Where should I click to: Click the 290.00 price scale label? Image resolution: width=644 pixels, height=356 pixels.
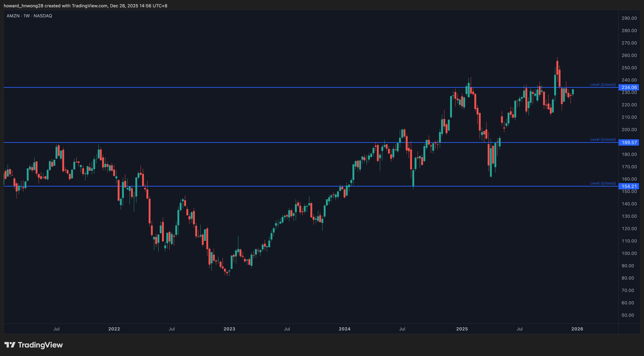pos(629,18)
